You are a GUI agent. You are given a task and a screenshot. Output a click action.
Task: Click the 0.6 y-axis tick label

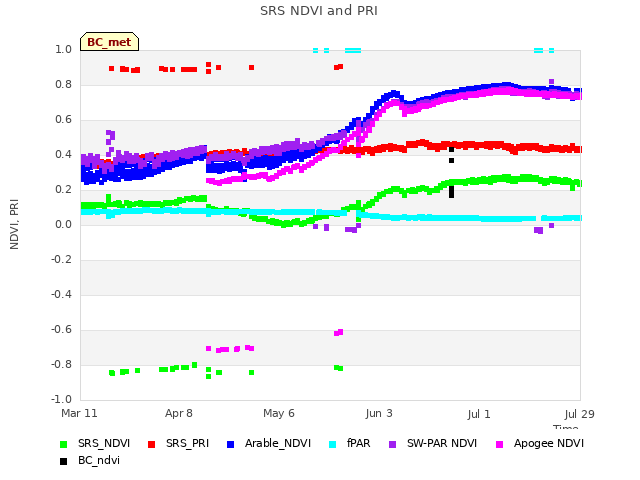pyautogui.click(x=63, y=120)
